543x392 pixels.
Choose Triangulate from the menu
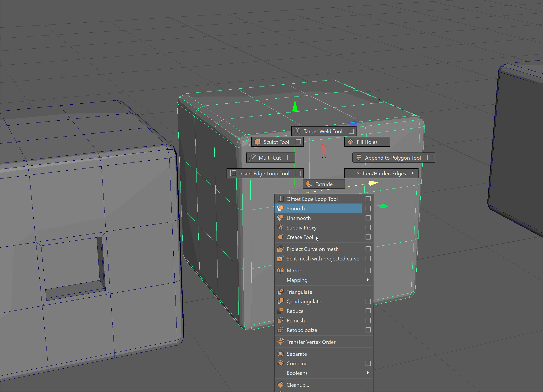[x=299, y=292]
